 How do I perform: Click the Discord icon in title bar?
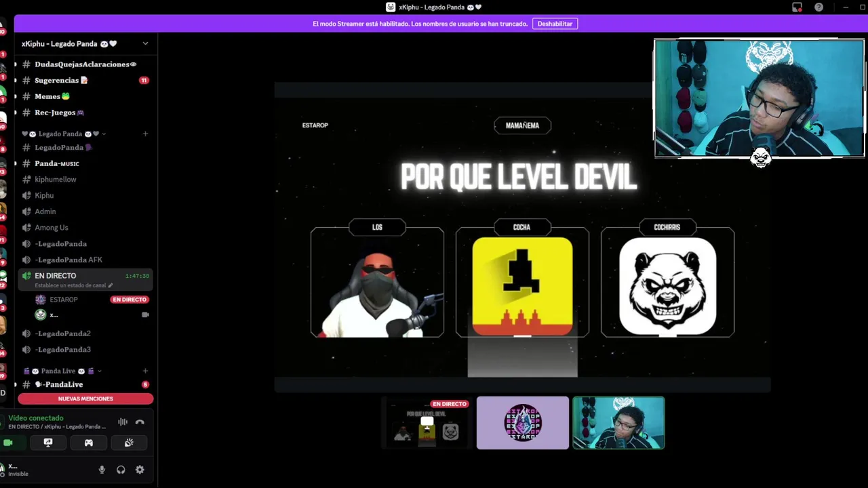click(x=391, y=7)
